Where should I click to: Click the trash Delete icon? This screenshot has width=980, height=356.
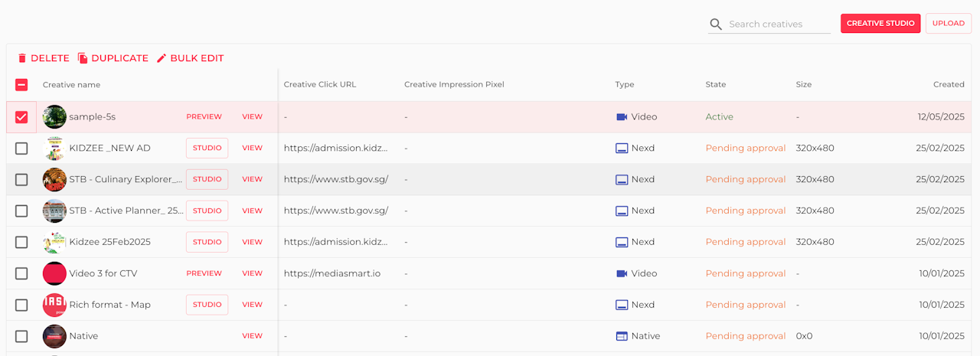22,58
